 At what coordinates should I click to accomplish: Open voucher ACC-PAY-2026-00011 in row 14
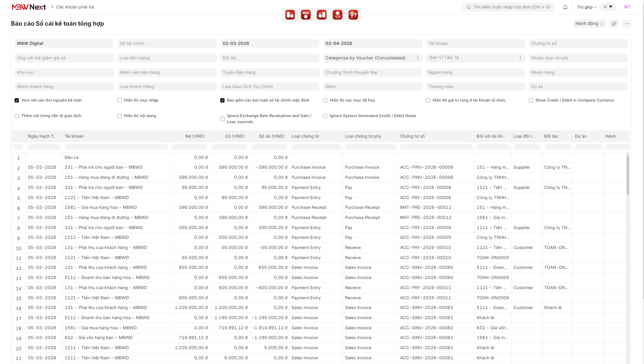[426, 288]
